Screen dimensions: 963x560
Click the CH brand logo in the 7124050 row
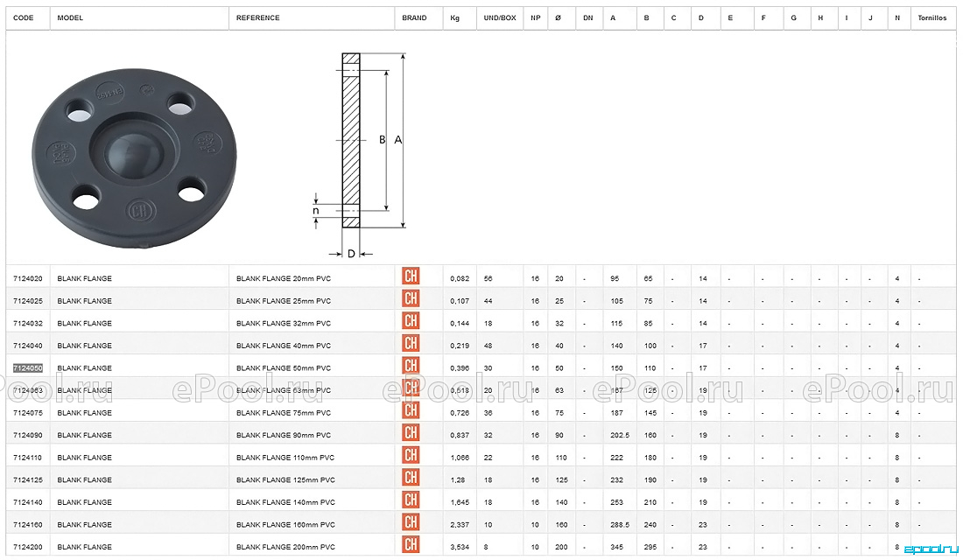411,366
